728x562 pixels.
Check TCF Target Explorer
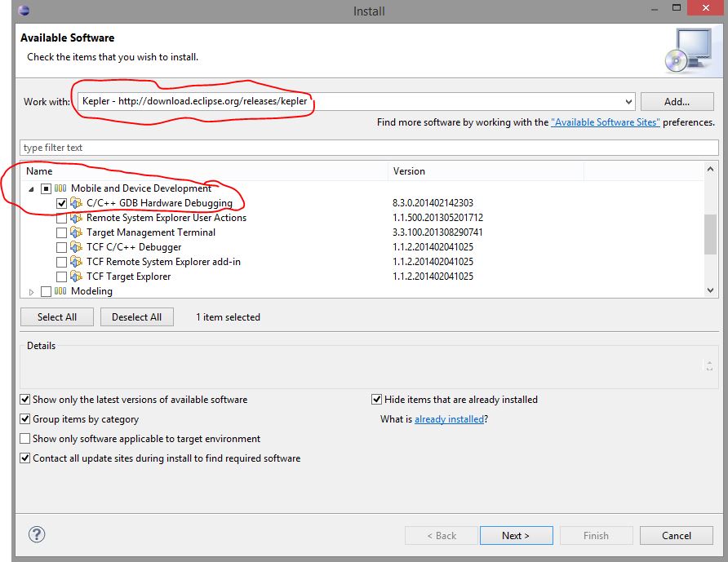[x=61, y=277]
